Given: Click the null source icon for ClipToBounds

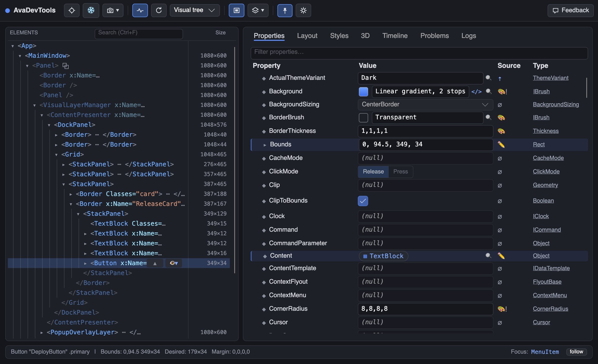Looking at the screenshot, I should [x=500, y=201].
